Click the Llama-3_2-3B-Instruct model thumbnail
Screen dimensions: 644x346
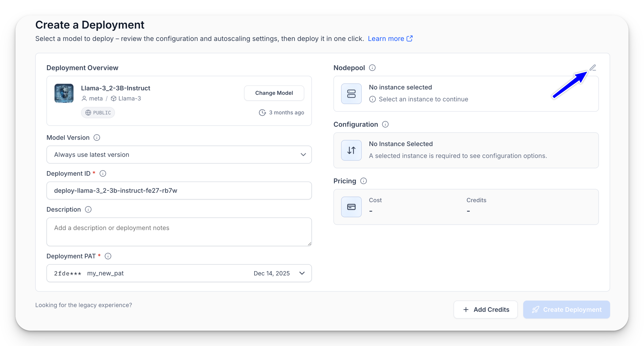click(64, 93)
